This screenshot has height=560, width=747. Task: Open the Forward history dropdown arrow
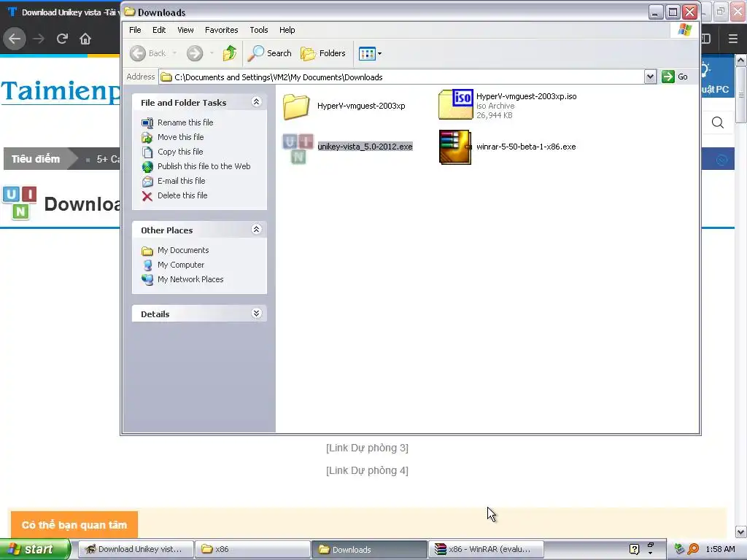(212, 53)
